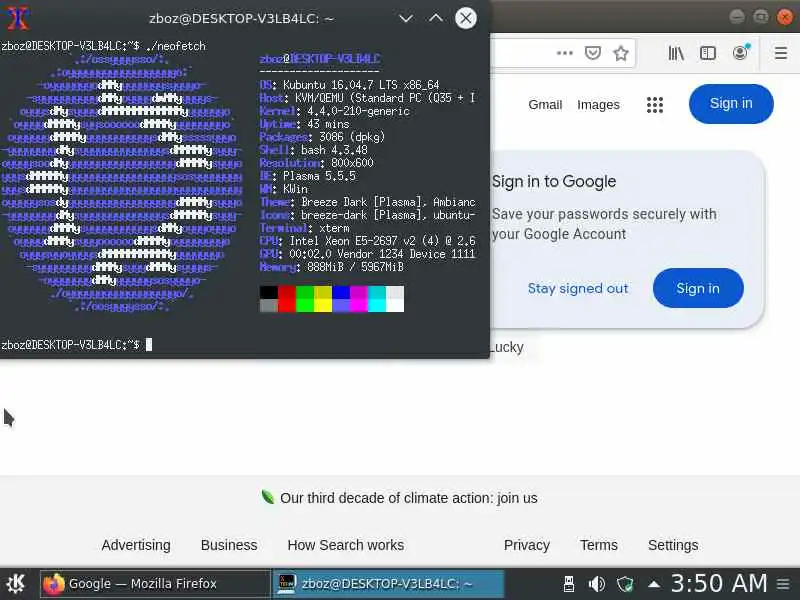The height and width of the screenshot is (600, 800).
Task: Open Firefox hamburger menu
Action: click(781, 53)
